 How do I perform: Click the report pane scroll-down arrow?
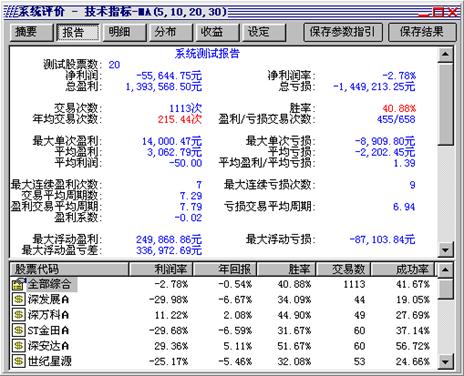tap(446, 249)
